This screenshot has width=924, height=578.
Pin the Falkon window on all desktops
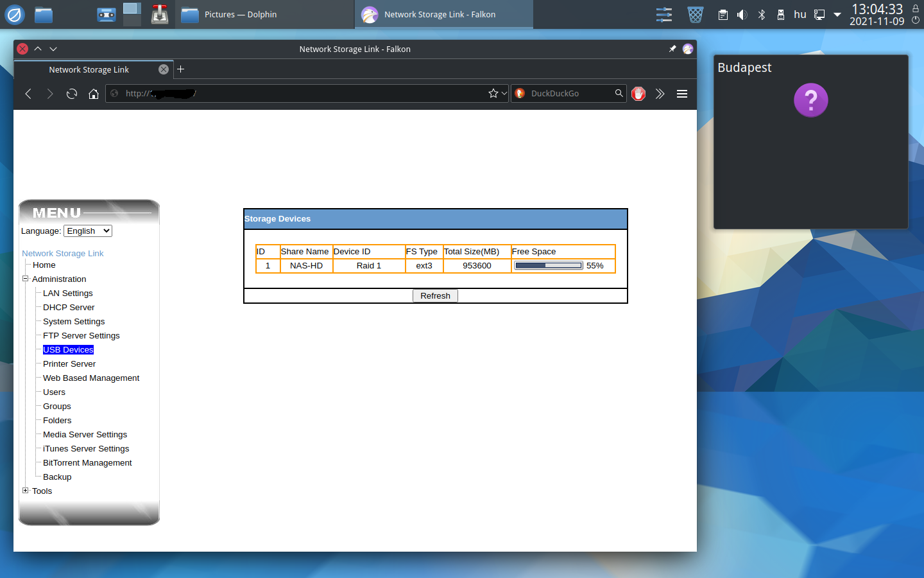(672, 49)
